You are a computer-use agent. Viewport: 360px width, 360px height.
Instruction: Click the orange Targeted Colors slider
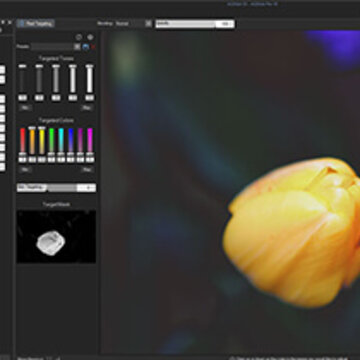click(32, 140)
